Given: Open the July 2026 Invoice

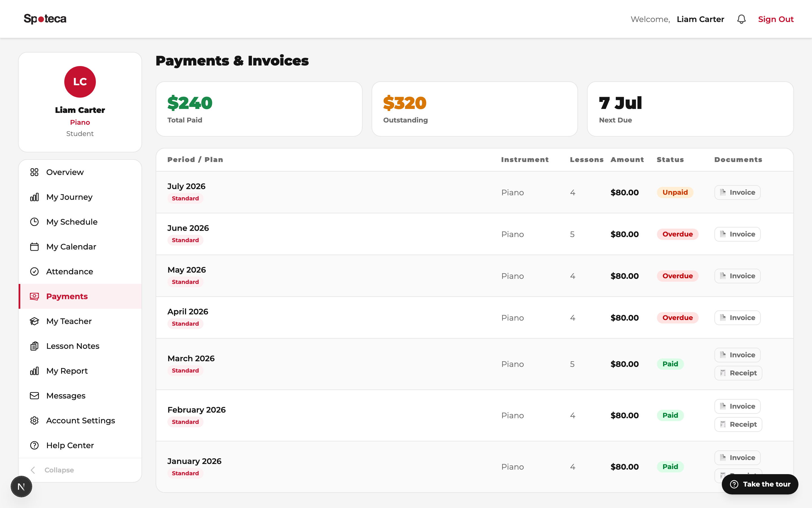Looking at the screenshot, I should [x=737, y=192].
